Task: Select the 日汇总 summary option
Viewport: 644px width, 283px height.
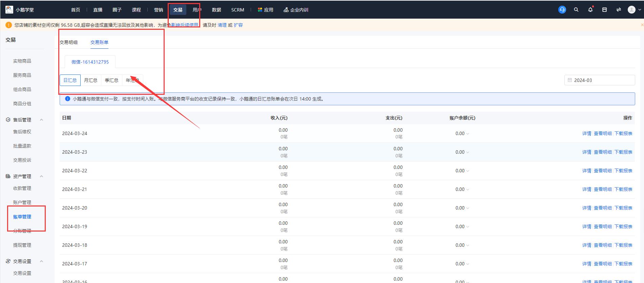Action: point(70,80)
